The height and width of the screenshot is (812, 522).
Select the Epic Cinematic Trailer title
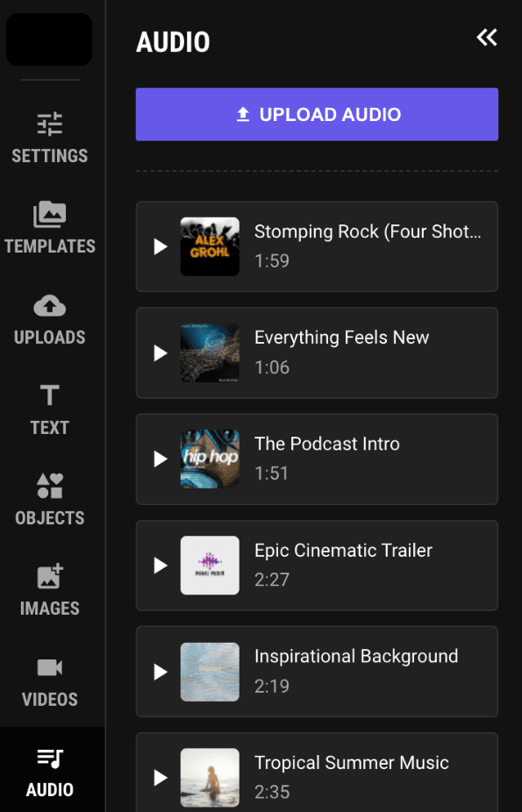click(x=343, y=551)
